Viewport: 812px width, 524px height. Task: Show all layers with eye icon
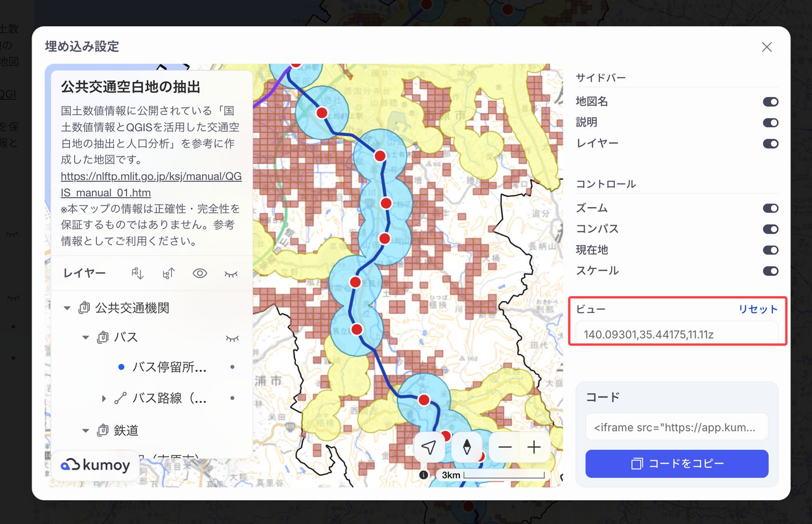click(x=200, y=273)
